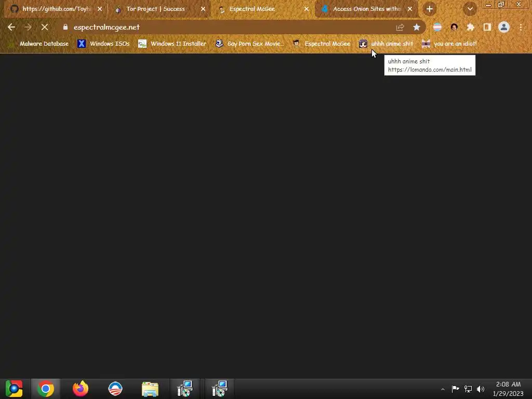Share this page icon in address bar

(x=400, y=28)
